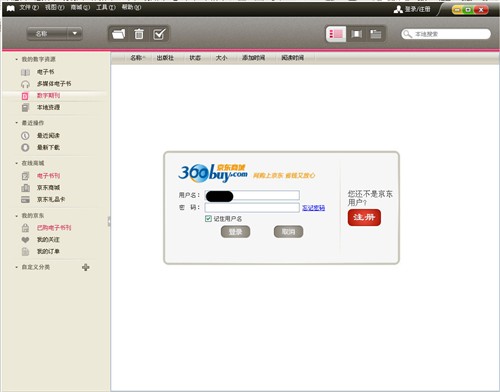Screen dimensions: 500x392
Task: Collapse the 我的数字资源 section
Action: coord(16,59)
